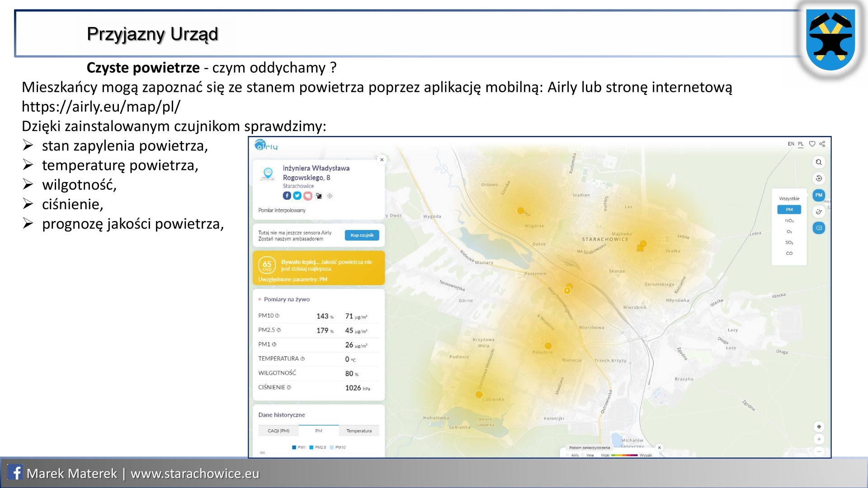Select PM in the pollutant list
Image resolution: width=868 pixels, height=488 pixels.
click(789, 210)
